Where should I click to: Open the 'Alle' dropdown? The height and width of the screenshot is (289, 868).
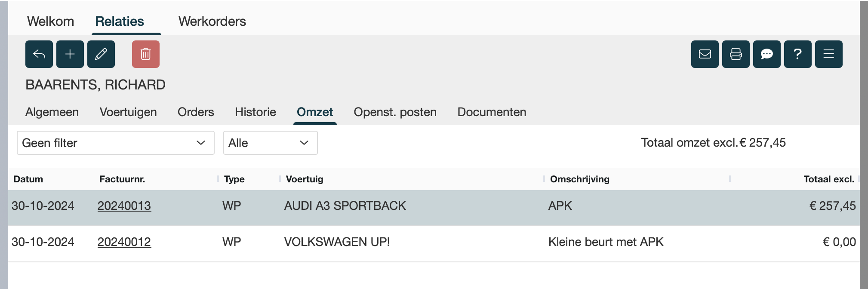[x=270, y=143]
